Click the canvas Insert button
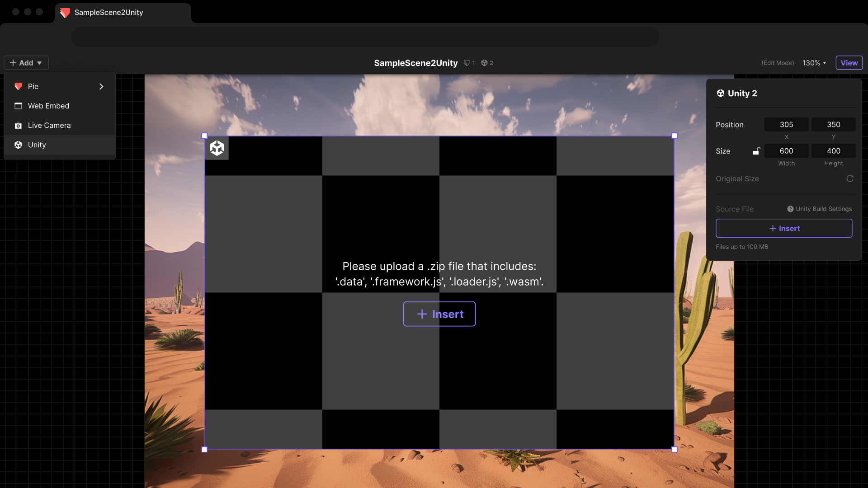This screenshot has width=868, height=488. click(439, 314)
